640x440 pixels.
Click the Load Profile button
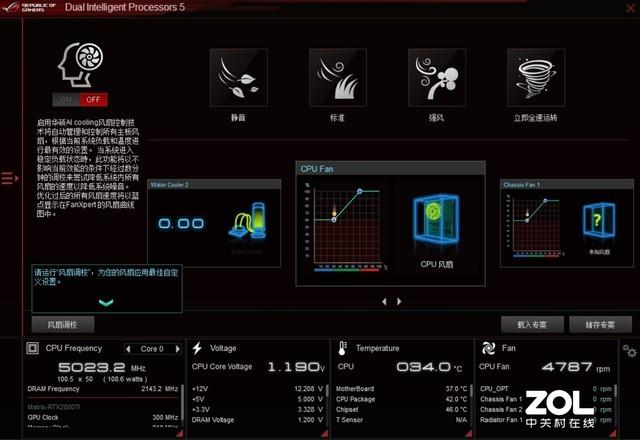click(x=532, y=324)
